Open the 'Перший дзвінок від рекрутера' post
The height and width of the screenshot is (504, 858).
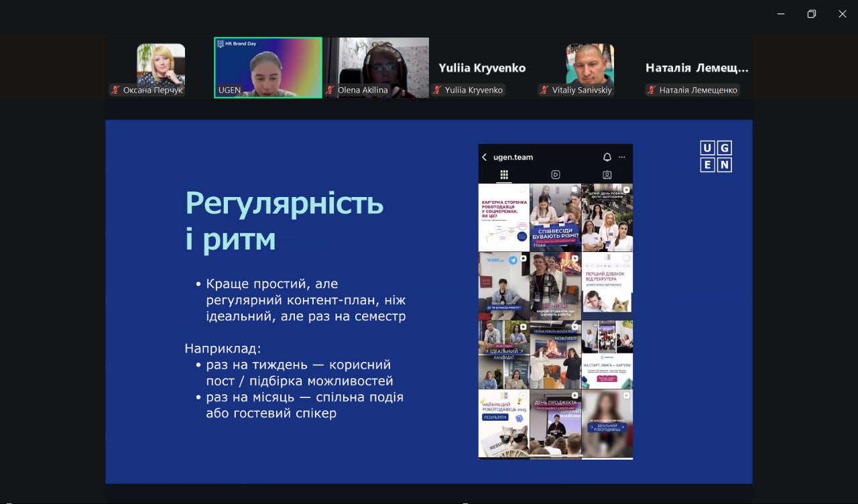pyautogui.click(x=607, y=286)
